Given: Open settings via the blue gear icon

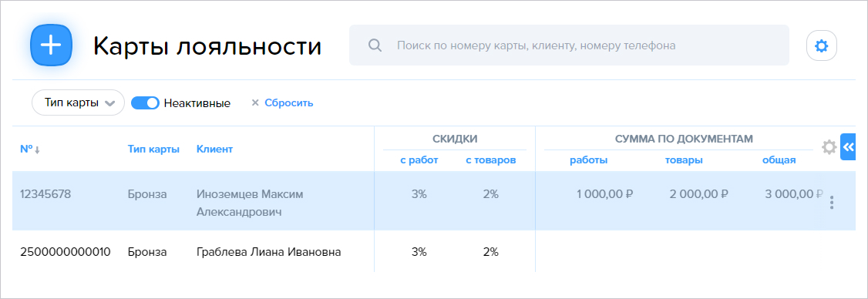Looking at the screenshot, I should (x=822, y=46).
